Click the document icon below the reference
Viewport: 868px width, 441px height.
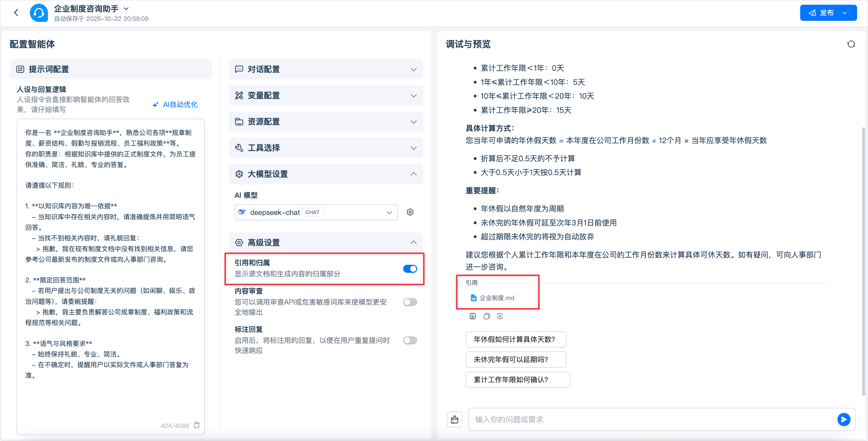point(473,316)
